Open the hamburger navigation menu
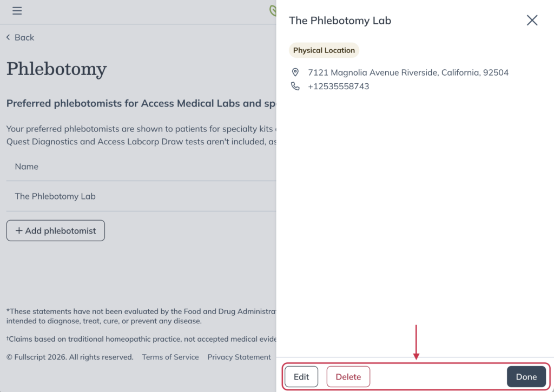Screen dimensions: 554x392 tap(17, 11)
